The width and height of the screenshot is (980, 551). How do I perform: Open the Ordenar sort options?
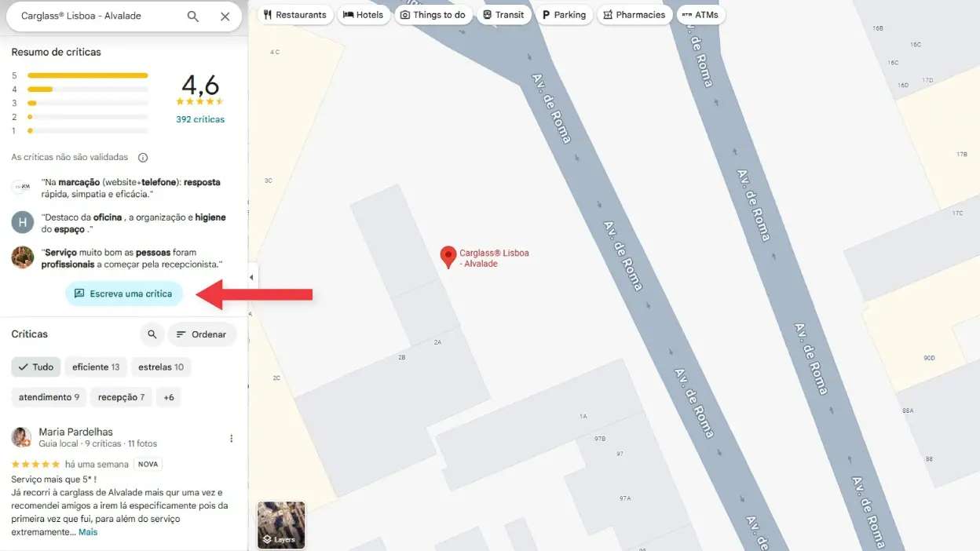(202, 334)
